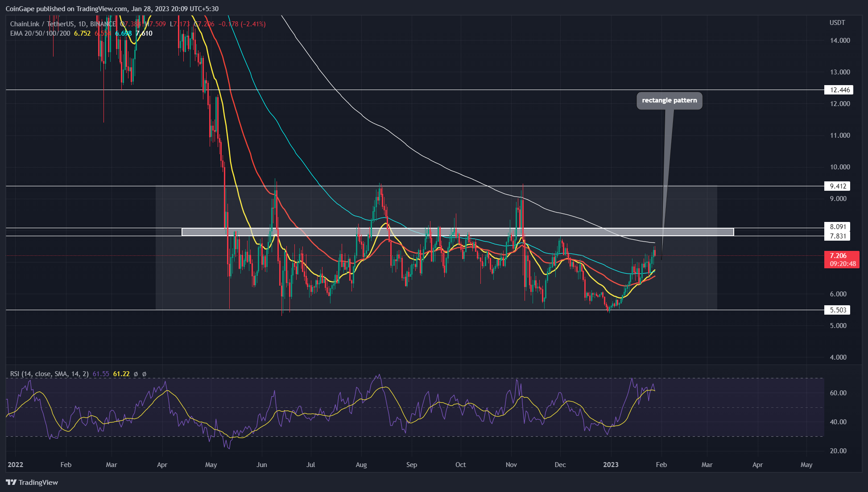Click the EMA 20/50/100/200 indicator legend
The image size is (868, 492).
tap(40, 33)
